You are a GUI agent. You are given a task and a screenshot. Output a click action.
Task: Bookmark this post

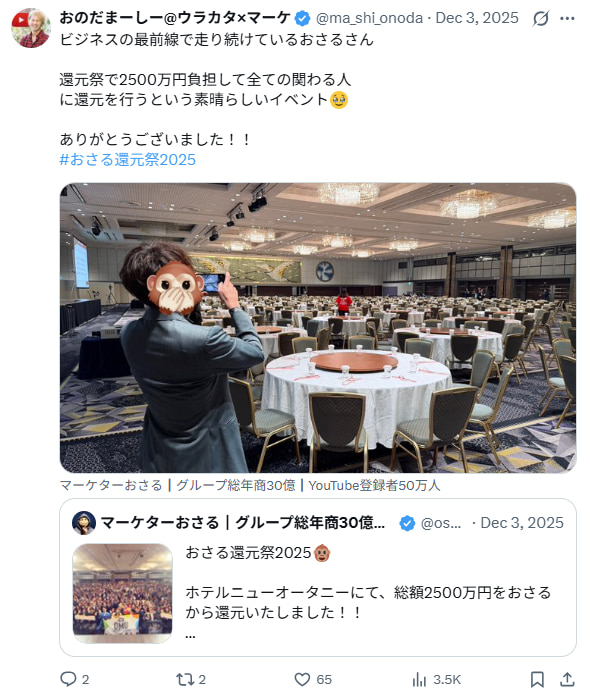537,679
